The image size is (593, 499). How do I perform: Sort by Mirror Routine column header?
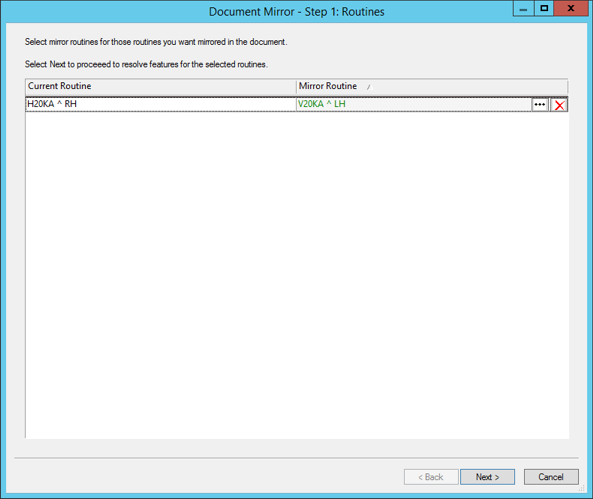point(432,86)
